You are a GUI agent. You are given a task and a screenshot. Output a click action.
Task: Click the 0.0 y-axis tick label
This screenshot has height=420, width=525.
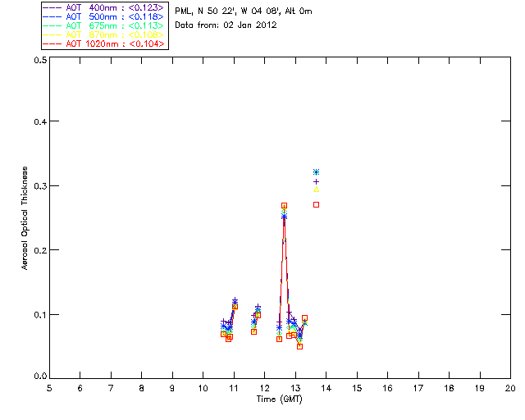click(40, 377)
